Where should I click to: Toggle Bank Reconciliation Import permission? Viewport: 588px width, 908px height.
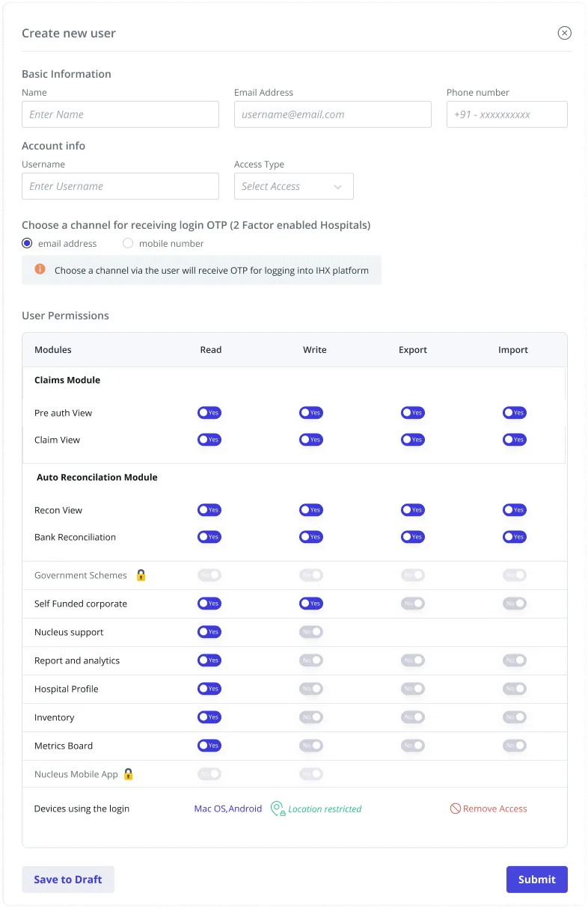(515, 537)
